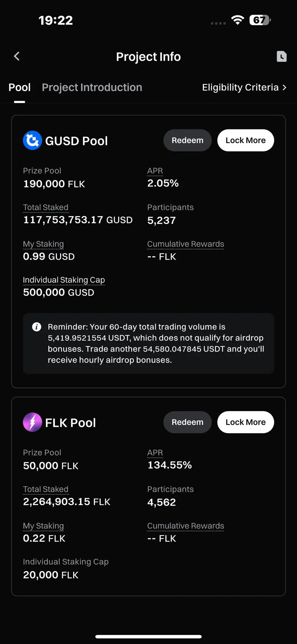Redeem from the GUSD Pool
This screenshot has width=297, height=644.
point(187,140)
